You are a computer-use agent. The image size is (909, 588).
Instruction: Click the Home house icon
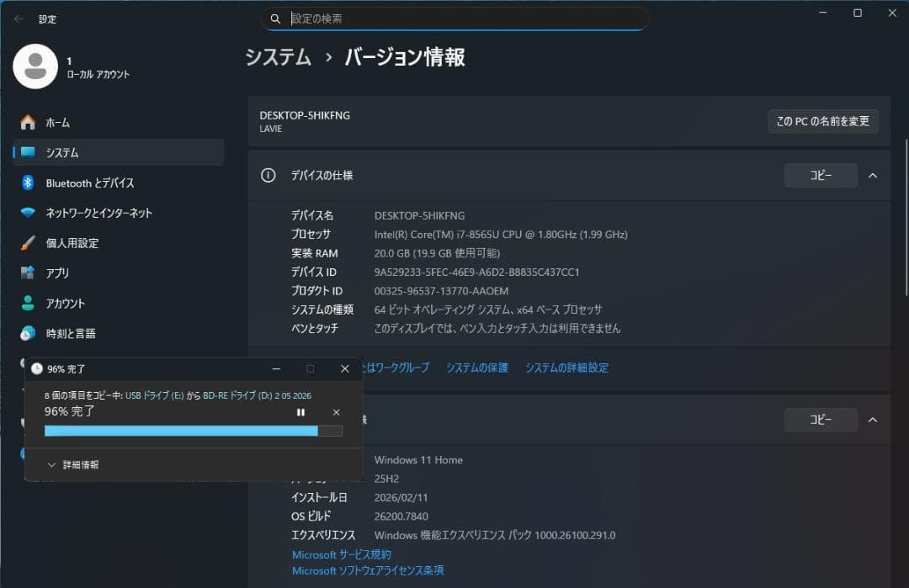[28, 122]
